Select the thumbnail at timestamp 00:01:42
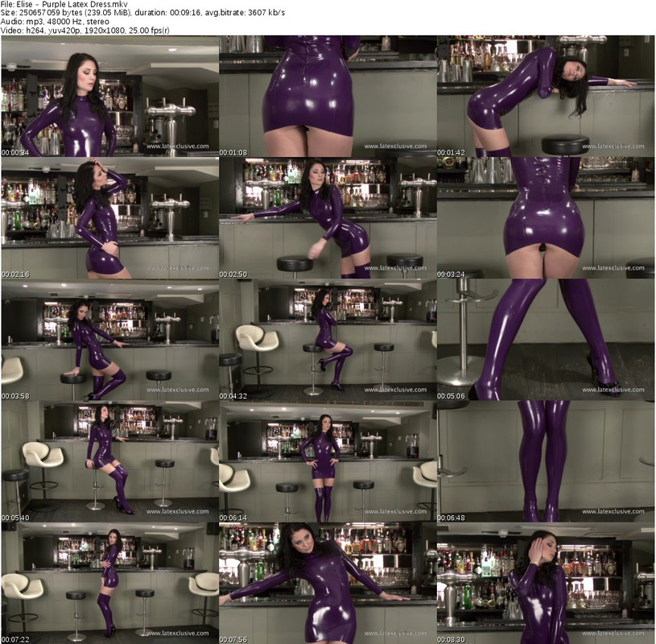 (546, 97)
